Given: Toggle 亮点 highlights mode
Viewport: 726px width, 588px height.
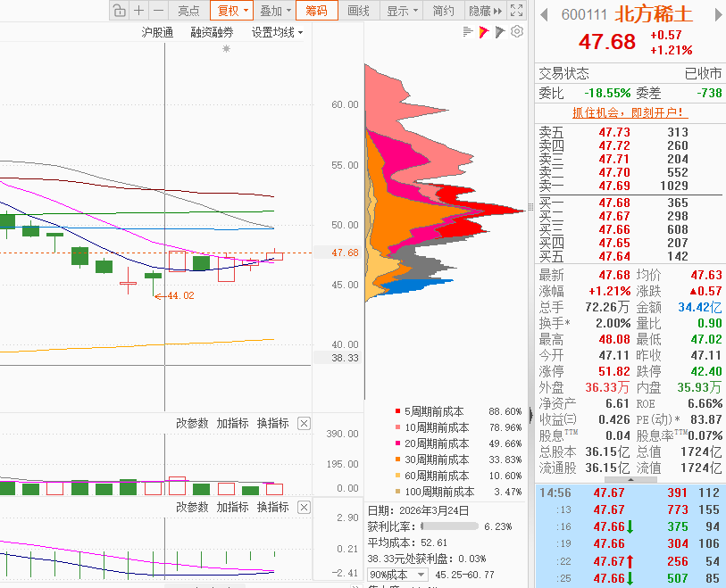Looking at the screenshot, I should [189, 10].
